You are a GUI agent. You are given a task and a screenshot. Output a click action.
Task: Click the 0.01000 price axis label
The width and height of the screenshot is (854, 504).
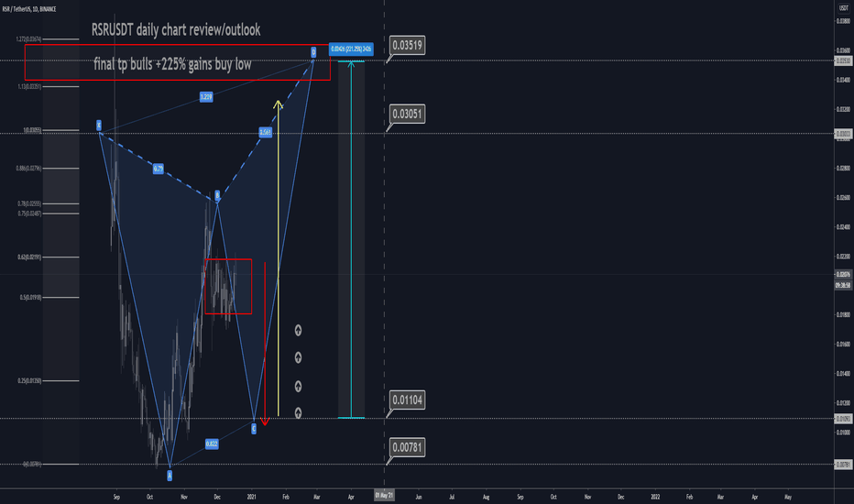pyautogui.click(x=843, y=433)
